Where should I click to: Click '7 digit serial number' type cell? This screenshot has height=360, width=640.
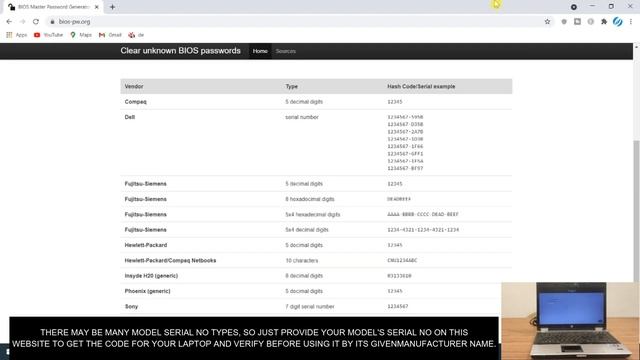tap(310, 307)
